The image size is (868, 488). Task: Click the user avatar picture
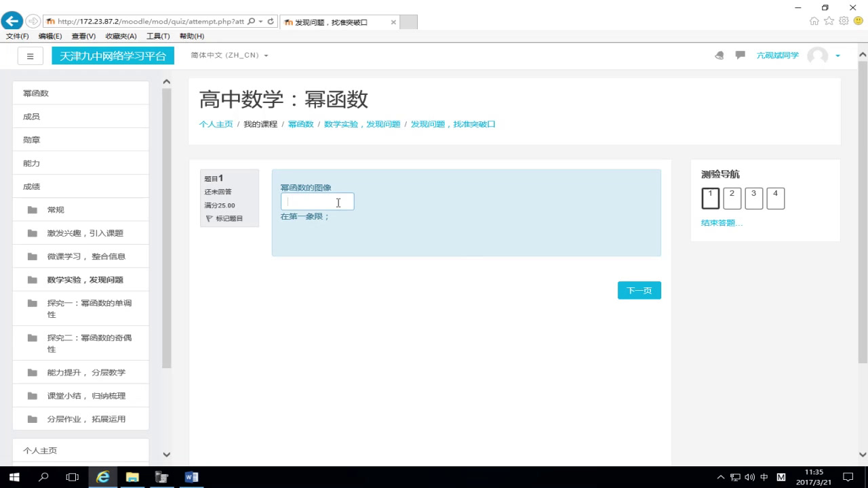point(817,56)
